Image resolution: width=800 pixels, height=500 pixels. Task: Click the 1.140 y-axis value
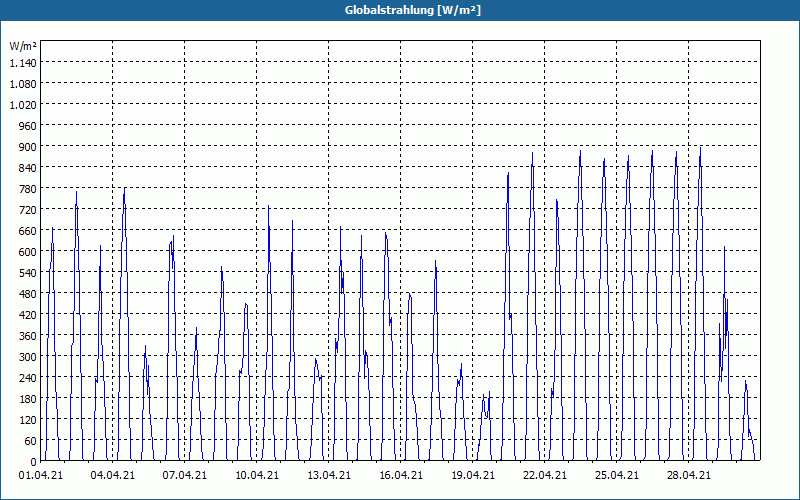pyautogui.click(x=23, y=63)
